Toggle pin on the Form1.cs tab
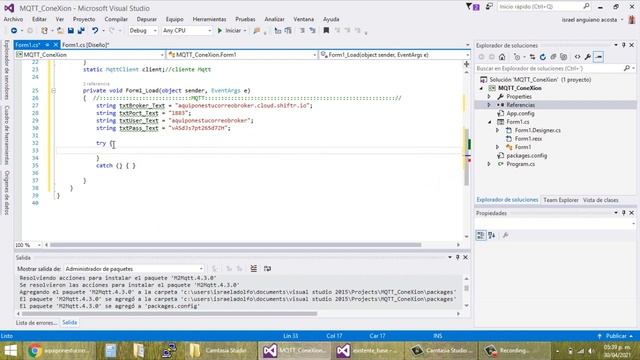The image size is (640, 360). point(47,45)
